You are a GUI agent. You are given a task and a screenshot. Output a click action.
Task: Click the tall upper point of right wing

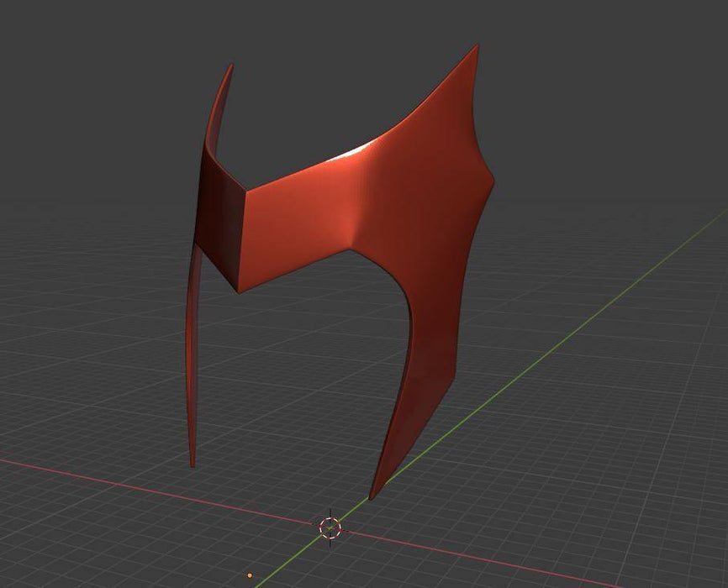(x=476, y=48)
